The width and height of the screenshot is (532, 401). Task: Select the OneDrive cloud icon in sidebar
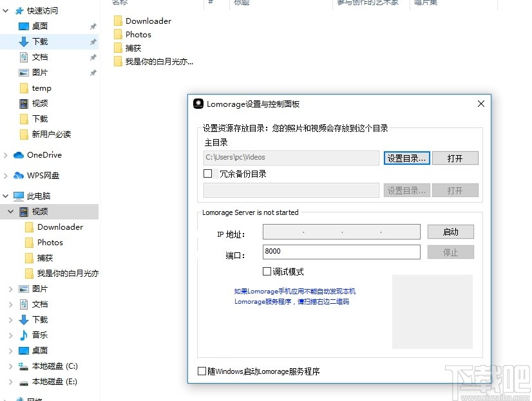point(17,154)
